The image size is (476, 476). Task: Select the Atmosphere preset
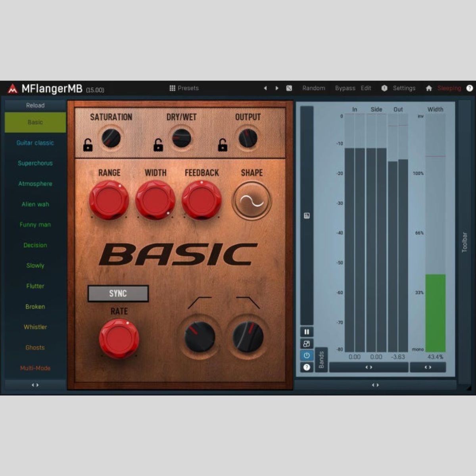pyautogui.click(x=35, y=184)
